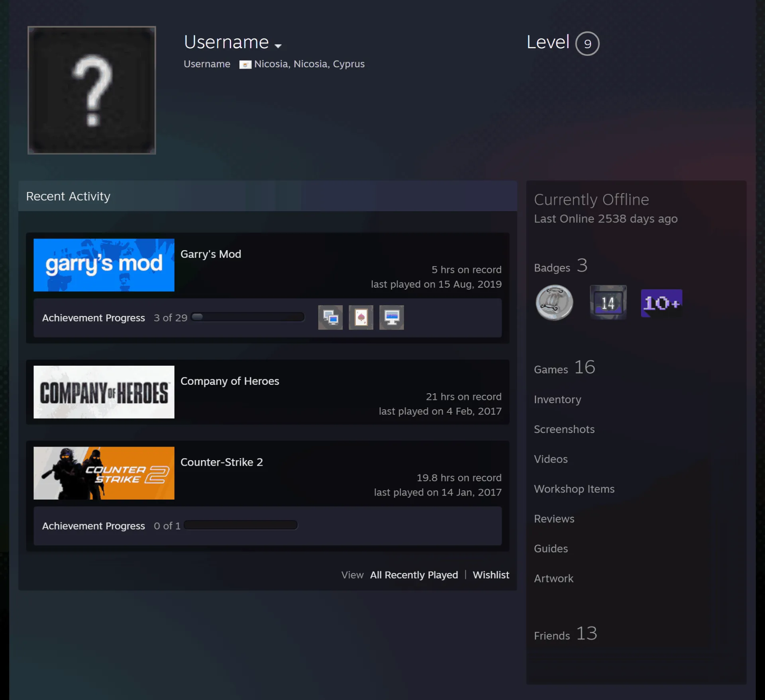Screen dimensions: 765x700
Task: Open the Artwork link
Action: tap(553, 578)
